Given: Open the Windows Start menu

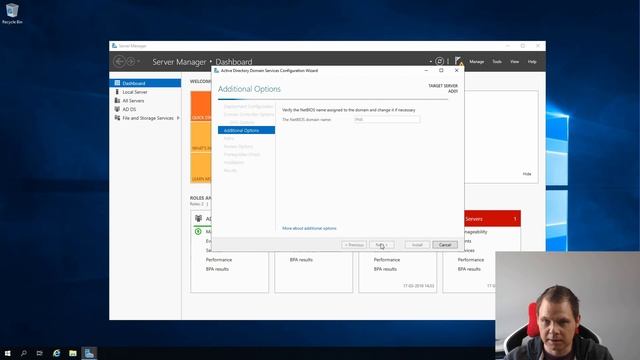Looking at the screenshot, I should tap(7, 353).
